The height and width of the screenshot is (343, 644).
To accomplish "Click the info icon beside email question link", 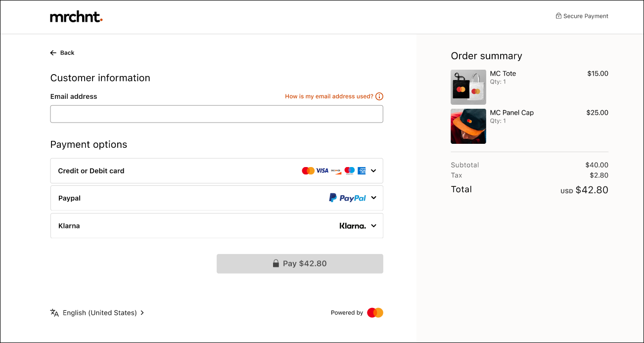I will 379,96.
